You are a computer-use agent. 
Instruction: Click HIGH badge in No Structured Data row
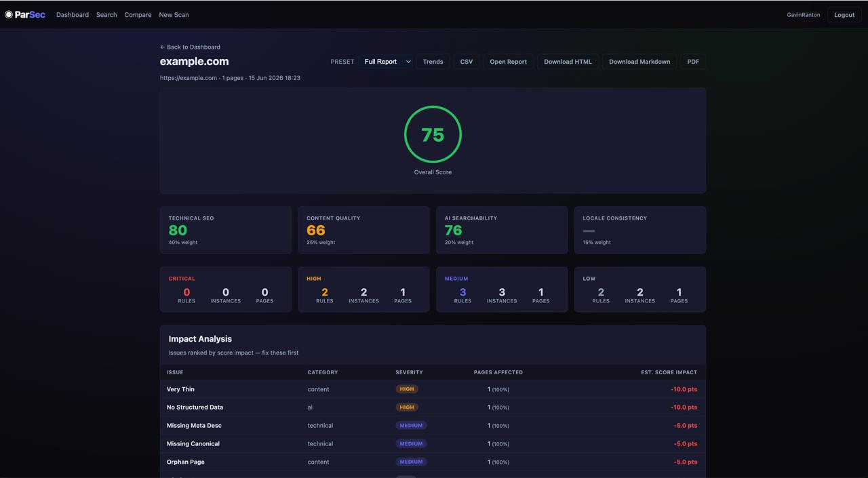(407, 407)
